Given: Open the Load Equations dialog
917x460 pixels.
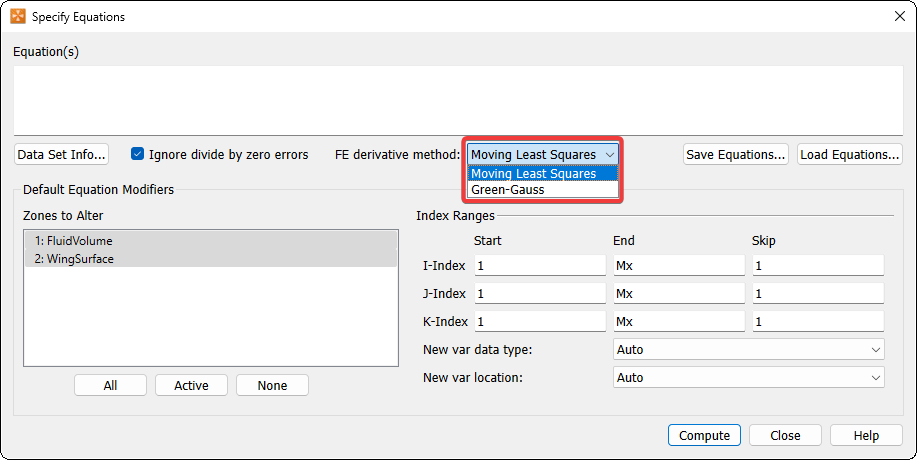Looking at the screenshot, I should [850, 155].
